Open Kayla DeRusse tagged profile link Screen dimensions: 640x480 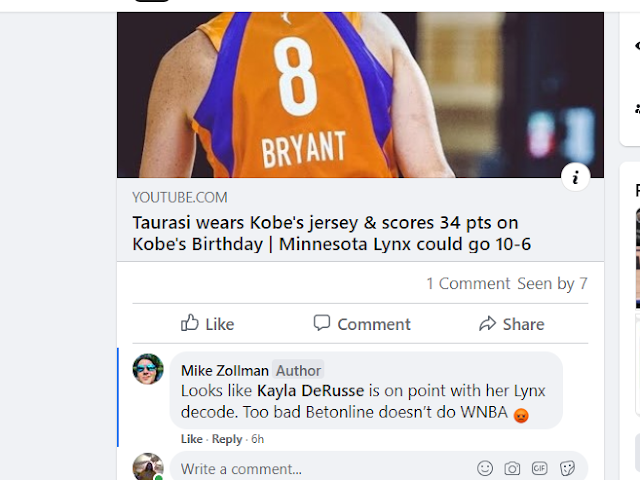(x=310, y=391)
